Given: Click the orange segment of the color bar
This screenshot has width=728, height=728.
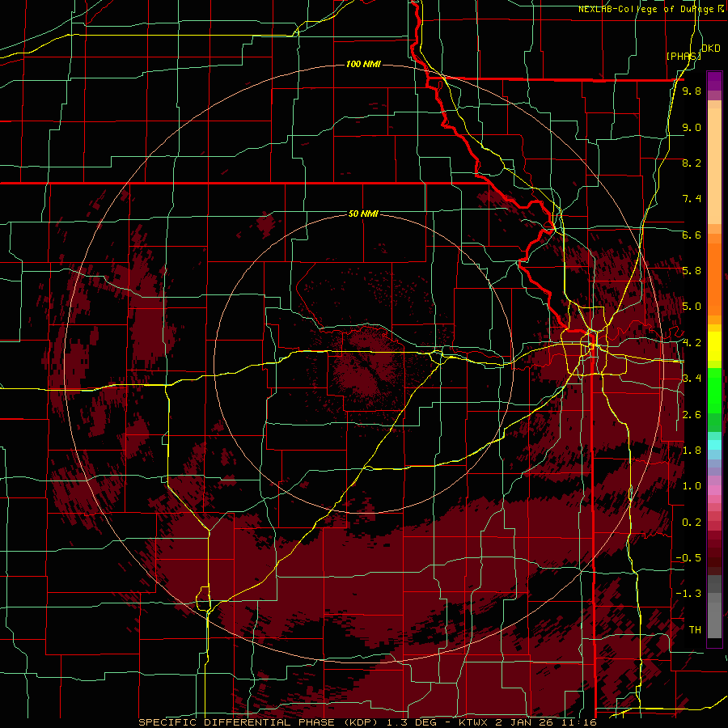Looking at the screenshot, I should [714, 278].
